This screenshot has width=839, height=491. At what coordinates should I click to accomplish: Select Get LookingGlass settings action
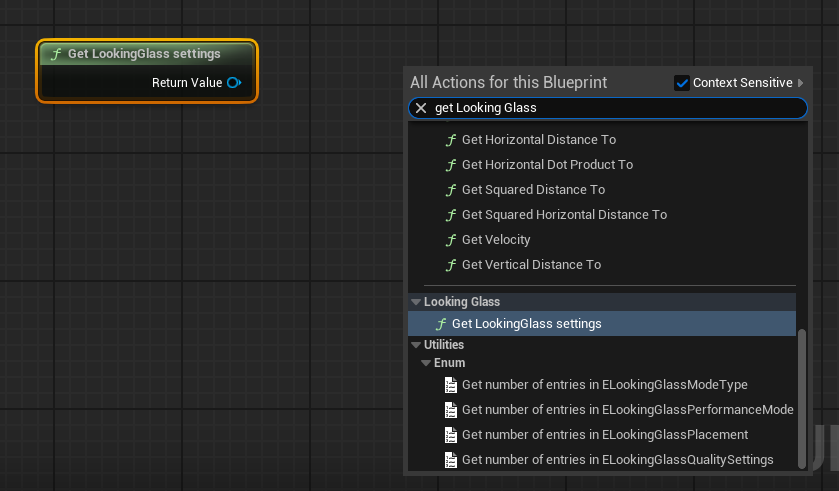pos(526,324)
